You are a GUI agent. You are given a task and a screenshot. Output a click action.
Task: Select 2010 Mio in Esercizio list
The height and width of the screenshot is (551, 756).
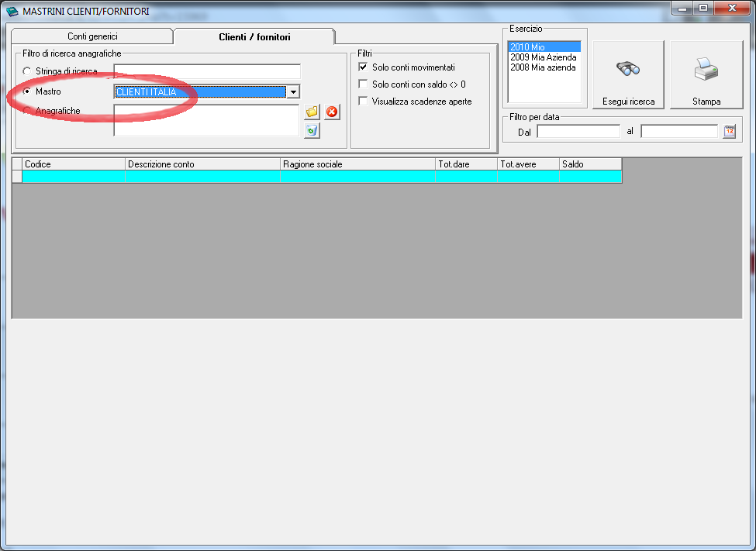pos(544,46)
